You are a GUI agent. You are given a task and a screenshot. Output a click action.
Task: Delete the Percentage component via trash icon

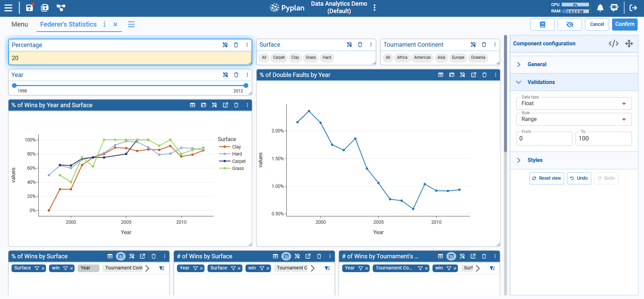coord(236,45)
